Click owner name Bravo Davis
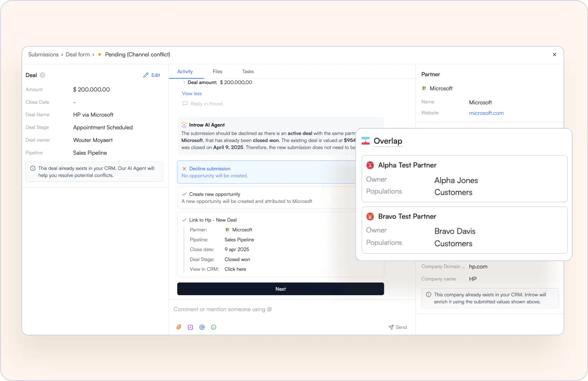Viewport: 588px width, 381px height. point(455,231)
